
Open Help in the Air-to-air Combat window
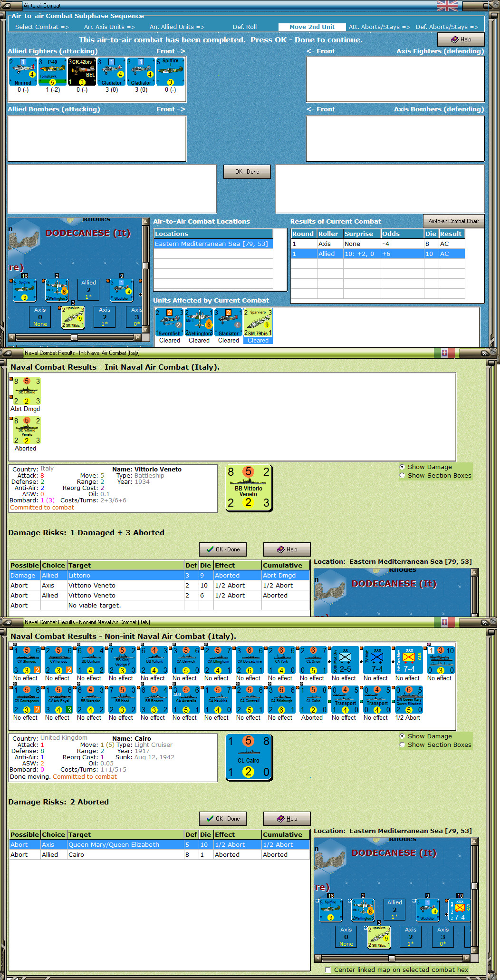461,39
